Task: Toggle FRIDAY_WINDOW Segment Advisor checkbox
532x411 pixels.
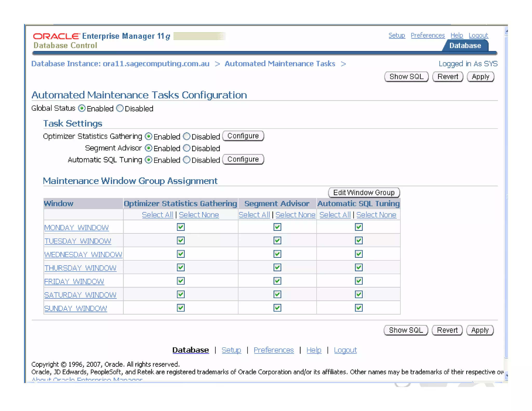Action: point(277,281)
